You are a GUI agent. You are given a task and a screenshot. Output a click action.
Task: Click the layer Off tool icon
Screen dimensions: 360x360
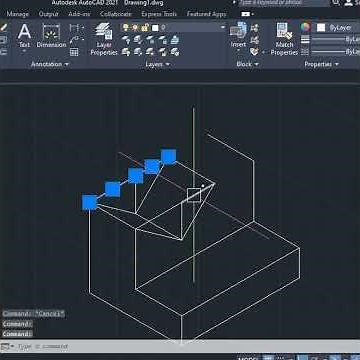(126, 40)
